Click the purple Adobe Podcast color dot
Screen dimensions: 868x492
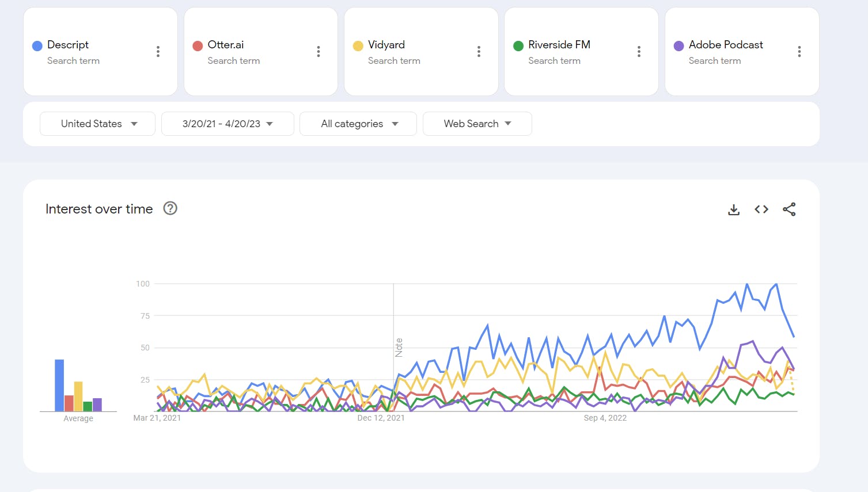click(x=679, y=46)
